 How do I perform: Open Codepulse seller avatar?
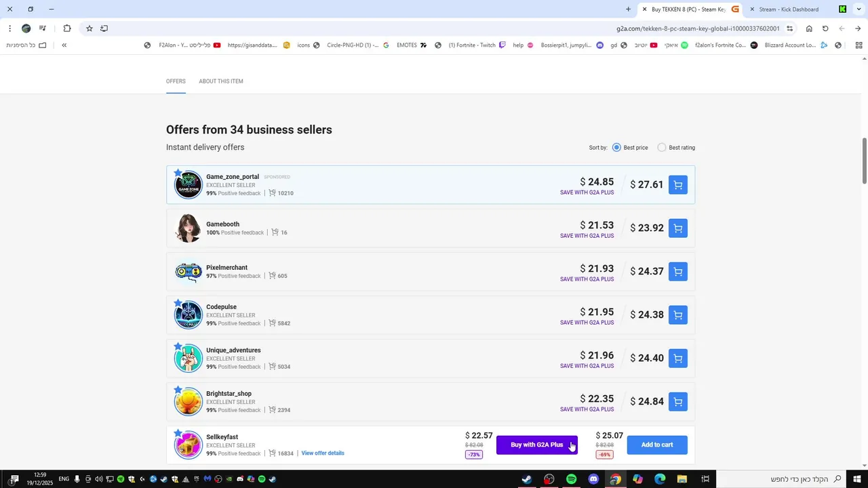point(188,315)
